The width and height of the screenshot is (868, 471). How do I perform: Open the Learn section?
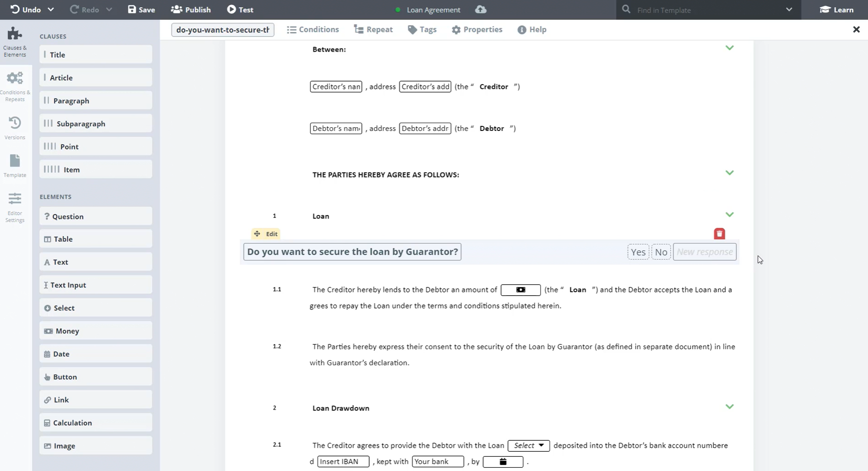(836, 10)
